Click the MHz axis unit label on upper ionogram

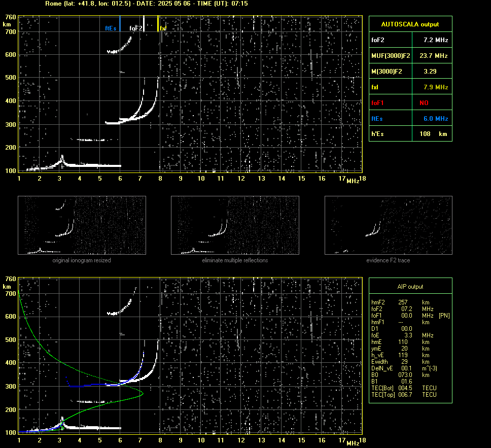(353, 181)
